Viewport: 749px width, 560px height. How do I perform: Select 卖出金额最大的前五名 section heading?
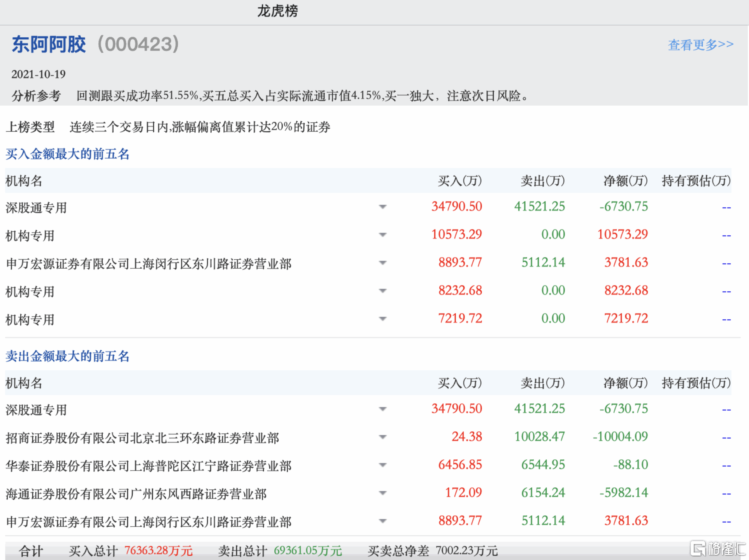pyautogui.click(x=67, y=356)
